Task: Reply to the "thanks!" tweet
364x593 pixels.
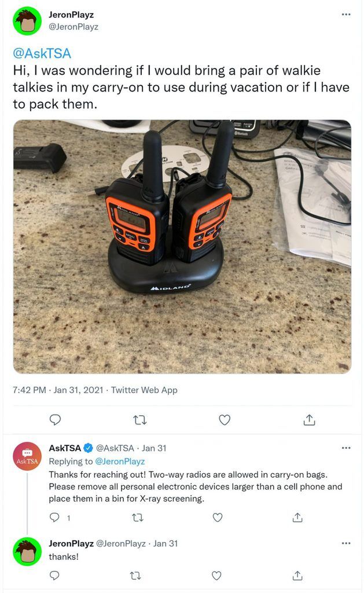Action: coord(55,575)
